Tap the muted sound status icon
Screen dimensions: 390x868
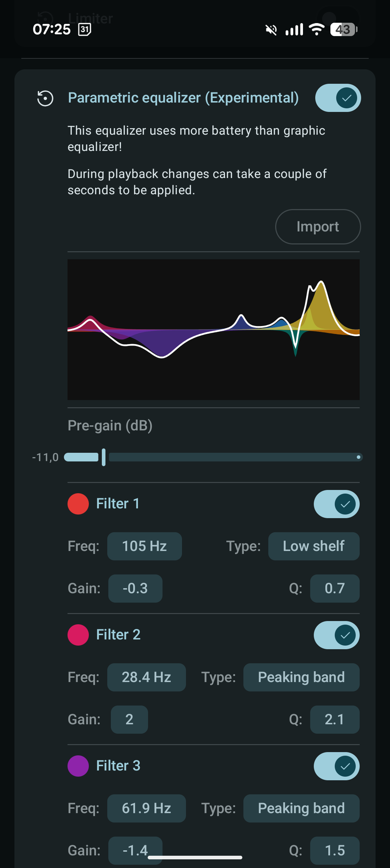pyautogui.click(x=271, y=30)
